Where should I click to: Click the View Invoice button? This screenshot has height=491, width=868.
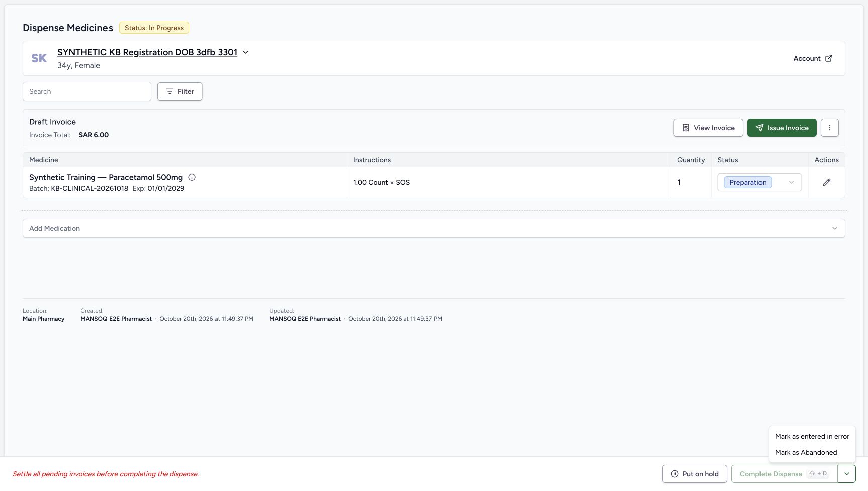point(708,128)
